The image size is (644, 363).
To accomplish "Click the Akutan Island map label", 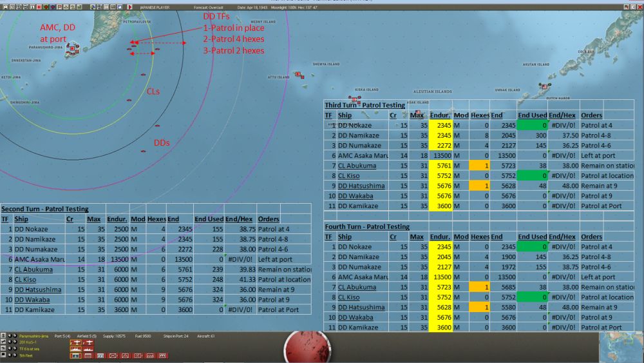I will point(536,64).
